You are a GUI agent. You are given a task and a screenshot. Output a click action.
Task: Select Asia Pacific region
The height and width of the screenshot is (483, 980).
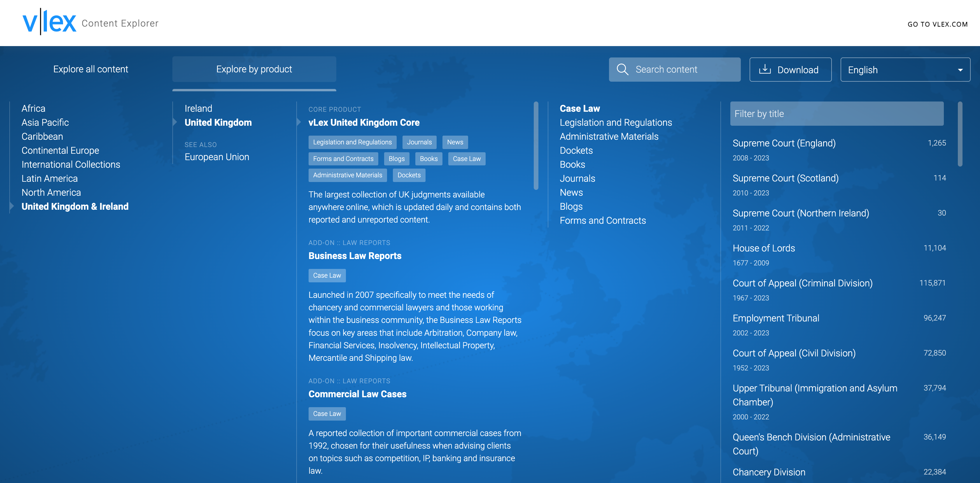tap(45, 123)
